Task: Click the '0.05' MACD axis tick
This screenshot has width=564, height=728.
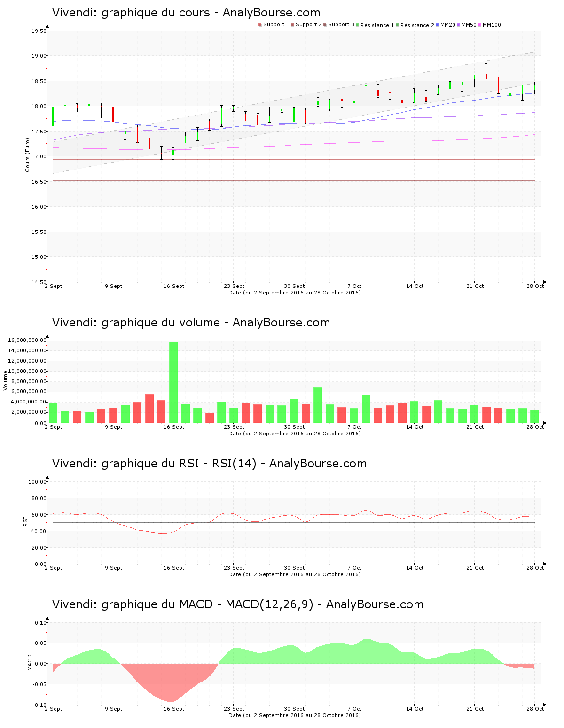Action: [x=41, y=643]
